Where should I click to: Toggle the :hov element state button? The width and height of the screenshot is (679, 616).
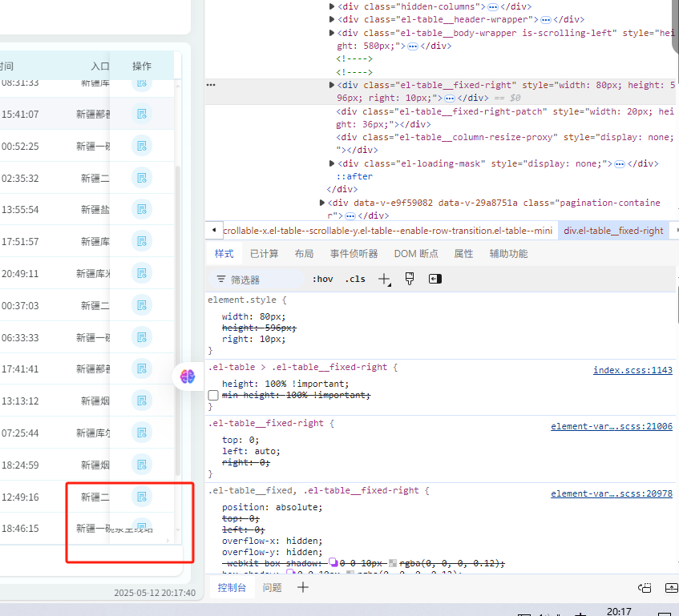click(x=322, y=279)
